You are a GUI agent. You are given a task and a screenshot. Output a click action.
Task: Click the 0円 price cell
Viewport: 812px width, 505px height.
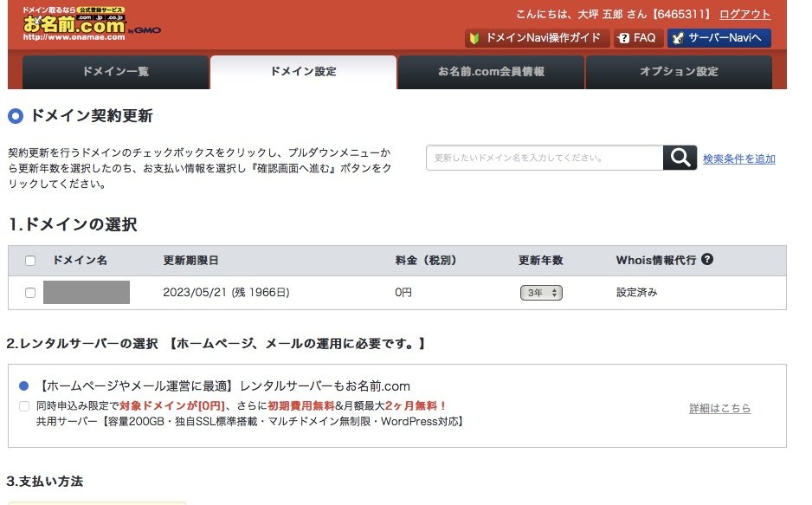(403, 293)
